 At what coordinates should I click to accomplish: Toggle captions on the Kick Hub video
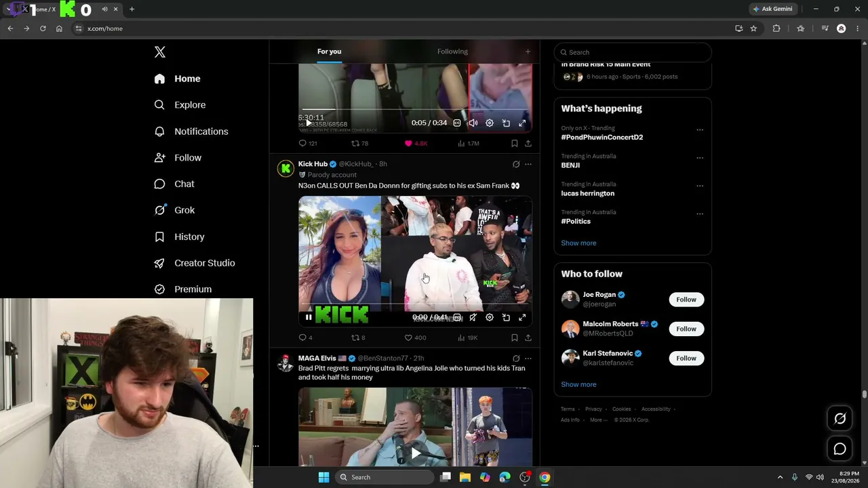coord(457,317)
